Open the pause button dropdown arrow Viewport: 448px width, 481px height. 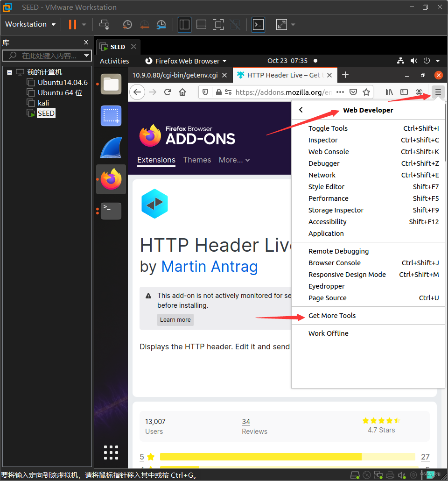pyautogui.click(x=84, y=25)
